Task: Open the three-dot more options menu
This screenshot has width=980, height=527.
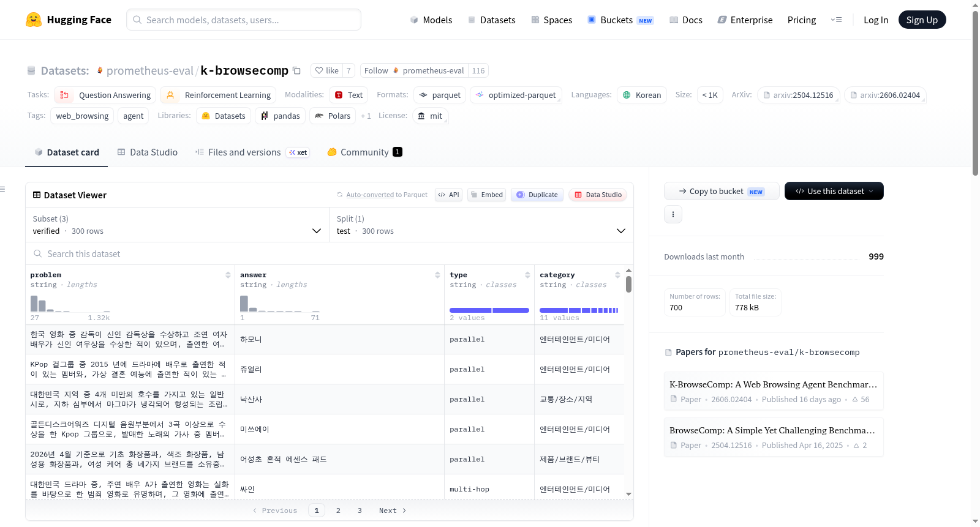Action: pos(673,214)
